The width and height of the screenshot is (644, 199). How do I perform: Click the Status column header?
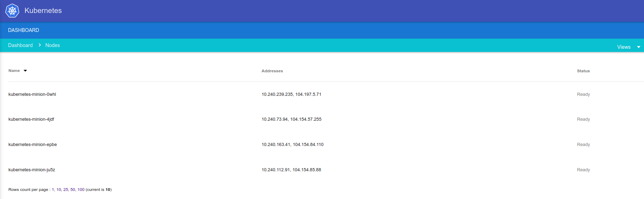583,71
